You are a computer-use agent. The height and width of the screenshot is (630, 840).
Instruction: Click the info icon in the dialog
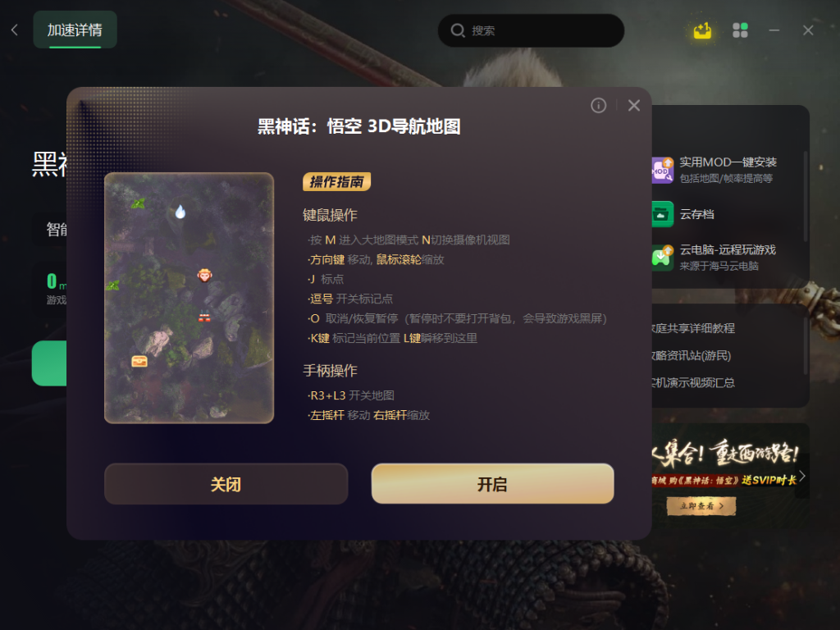coord(598,106)
